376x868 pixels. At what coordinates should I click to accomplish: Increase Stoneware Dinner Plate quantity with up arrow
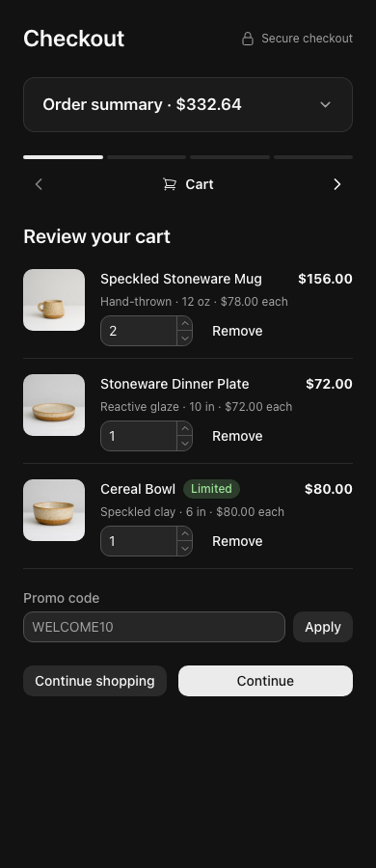click(x=184, y=428)
